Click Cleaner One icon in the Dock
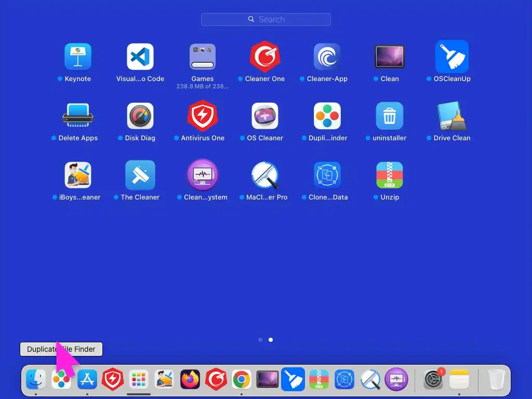 click(x=216, y=379)
